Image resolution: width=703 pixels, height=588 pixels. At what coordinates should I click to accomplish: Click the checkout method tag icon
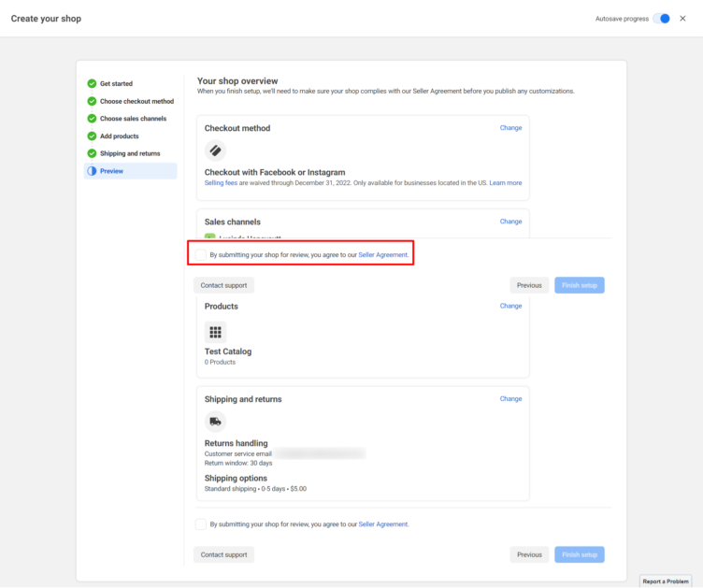(x=215, y=150)
